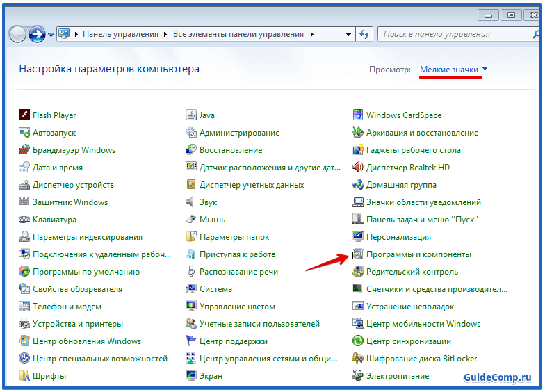Open the Flash Player icon
545x392 pixels.
pyautogui.click(x=24, y=115)
